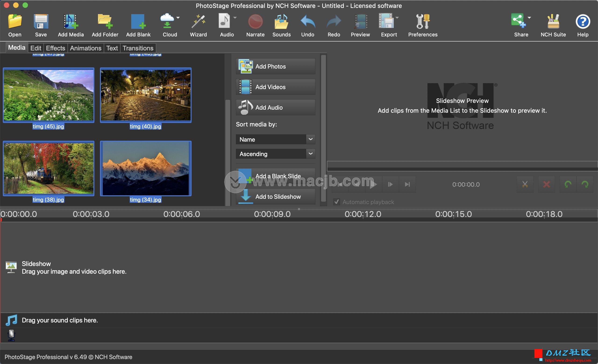598x364 pixels.
Task: Click the status bar version text
Action: click(x=68, y=357)
